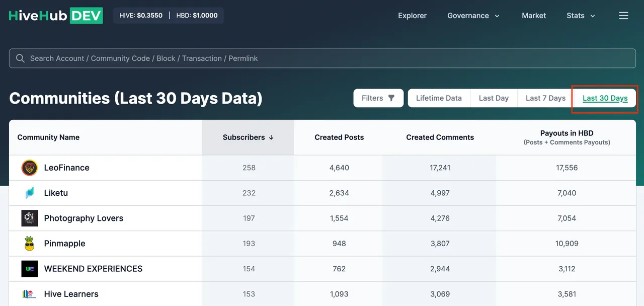Click Pinmapple created comments 3,807
This screenshot has width=644, height=306.
coord(440,243)
